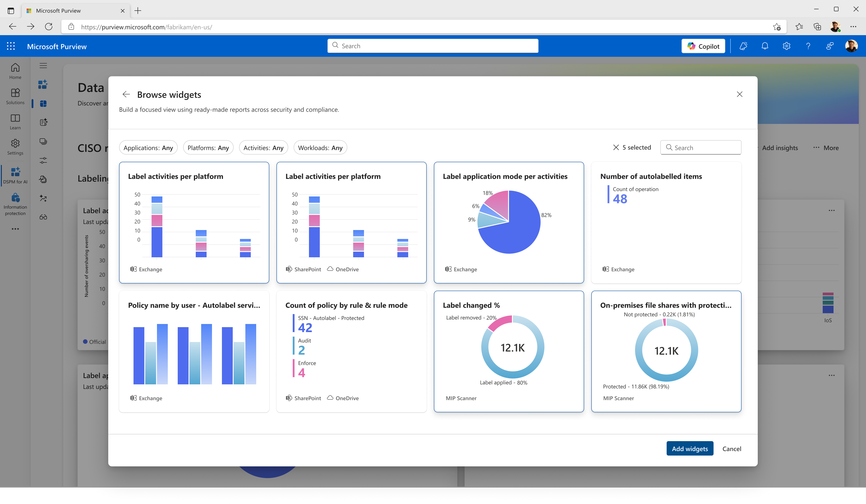Deselect Label activities per platform Exchange widget

[x=194, y=222]
